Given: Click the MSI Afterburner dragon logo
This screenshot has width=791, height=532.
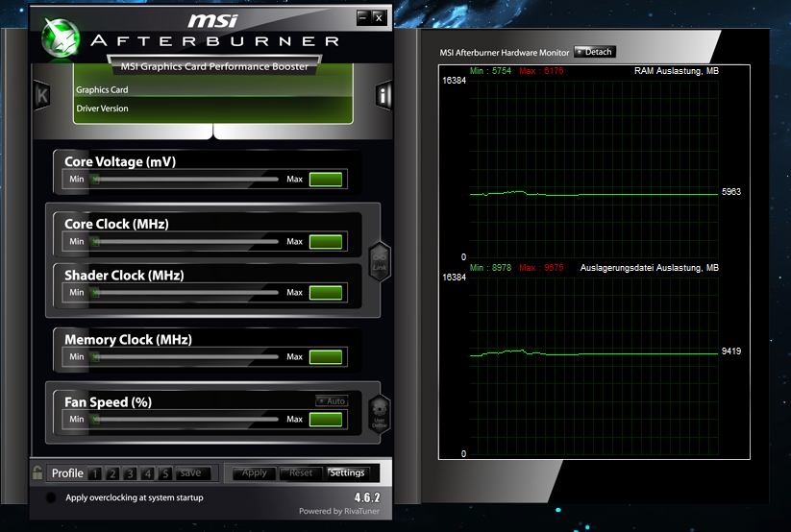Looking at the screenshot, I should [x=61, y=37].
